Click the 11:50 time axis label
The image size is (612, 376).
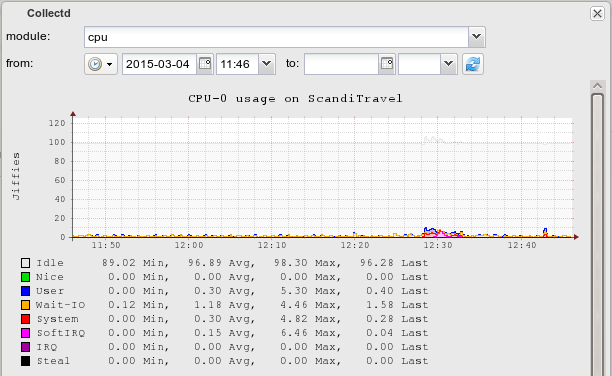click(x=106, y=245)
